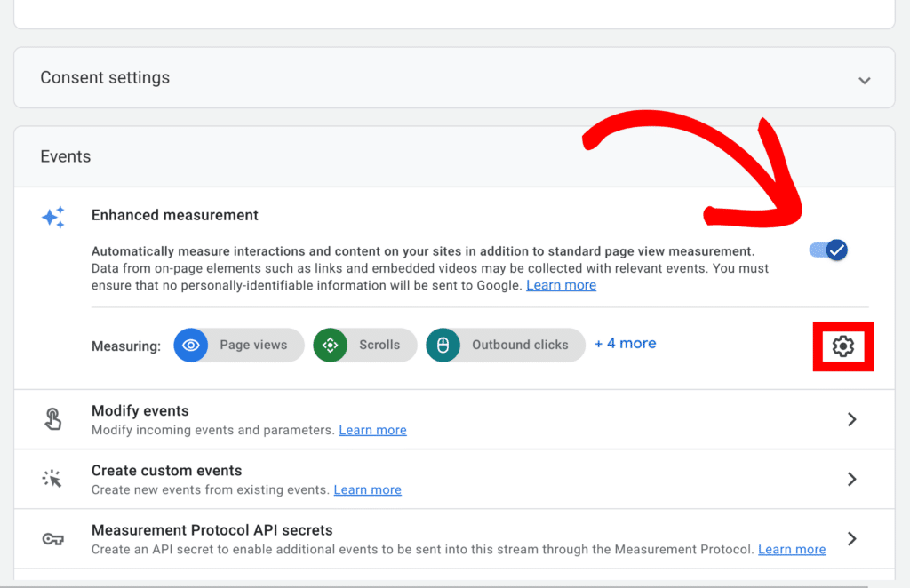Viewport: 910px width, 588px height.
Task: Click the Create custom events cursor icon
Action: (x=53, y=480)
